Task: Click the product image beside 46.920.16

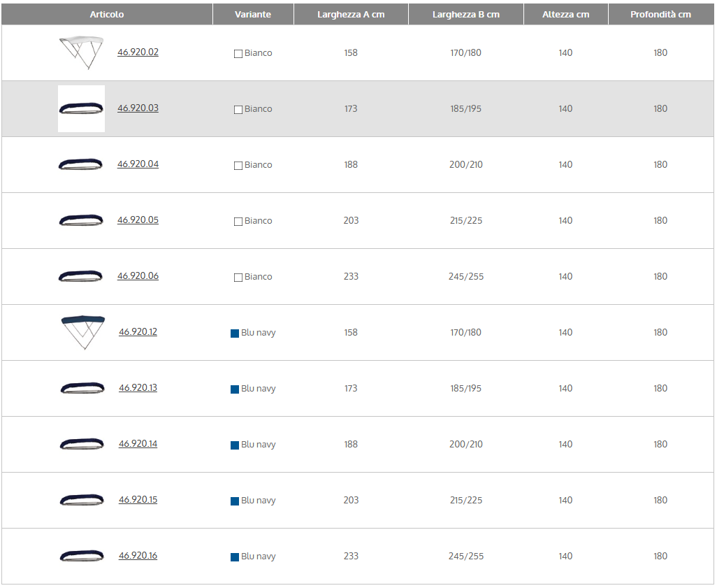Action: coord(82,556)
